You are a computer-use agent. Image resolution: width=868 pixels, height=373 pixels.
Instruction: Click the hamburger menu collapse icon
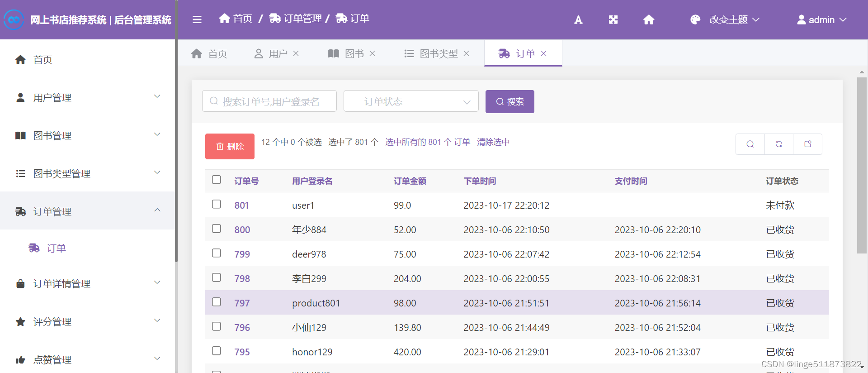click(x=197, y=19)
